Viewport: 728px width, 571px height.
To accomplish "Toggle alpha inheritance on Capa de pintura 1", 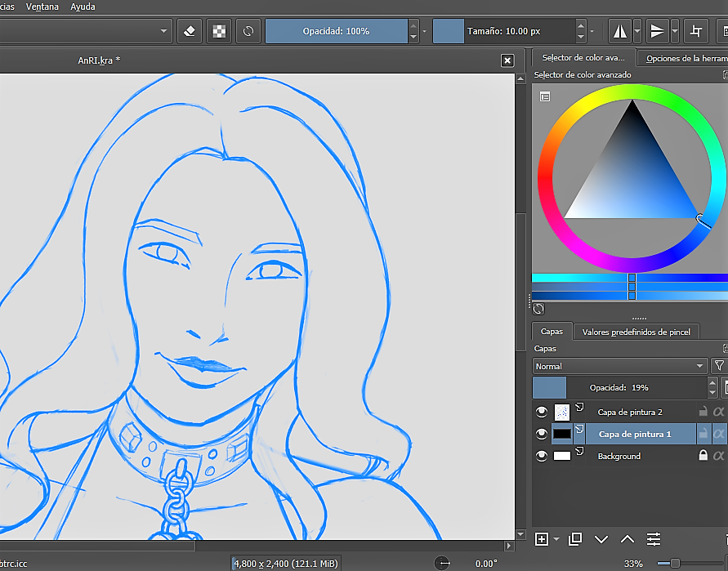I will coord(719,434).
